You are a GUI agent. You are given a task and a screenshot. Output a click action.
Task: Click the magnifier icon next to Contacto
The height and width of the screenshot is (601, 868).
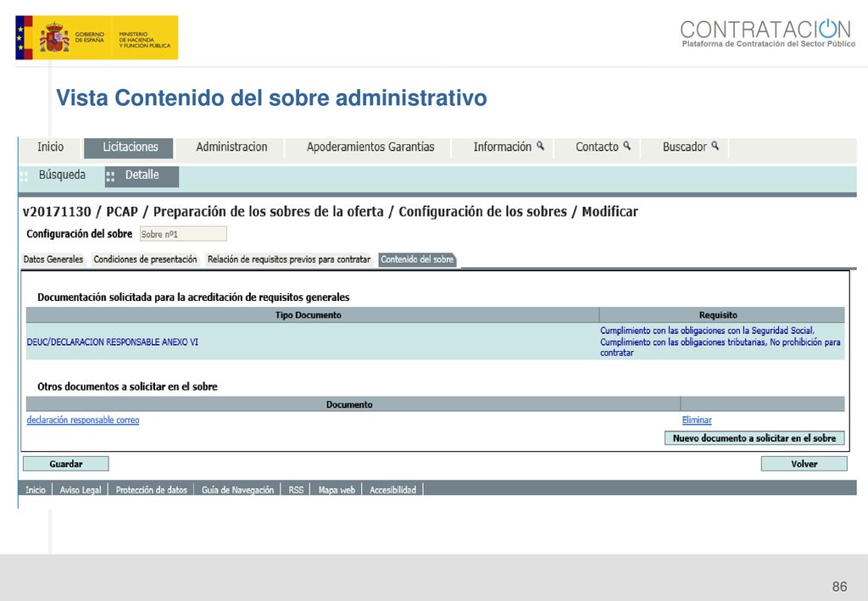tap(626, 146)
